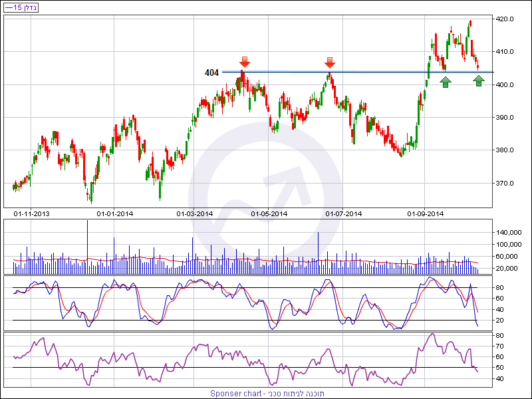532x399 pixels.
Task: Click the 20 label on the stochastic panel
Action: (500, 321)
